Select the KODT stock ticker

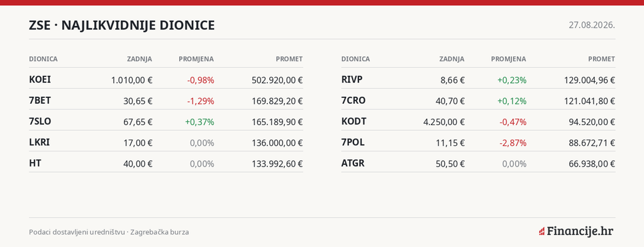(x=353, y=121)
